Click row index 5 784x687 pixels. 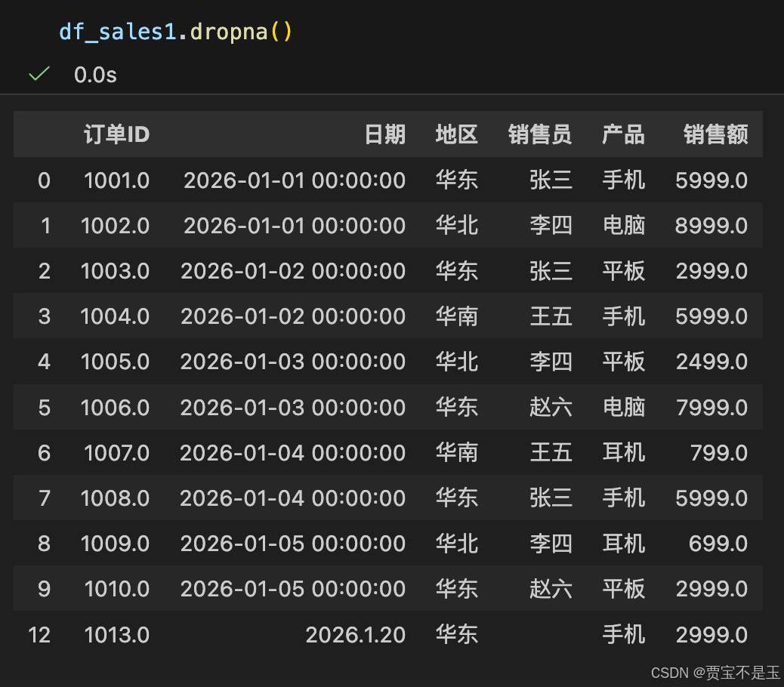click(x=44, y=408)
